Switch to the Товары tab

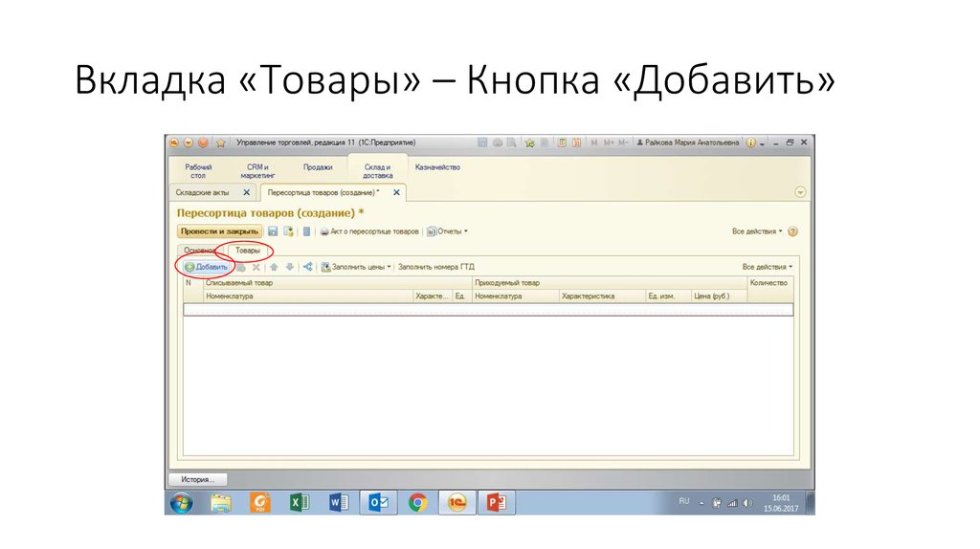pos(248,251)
